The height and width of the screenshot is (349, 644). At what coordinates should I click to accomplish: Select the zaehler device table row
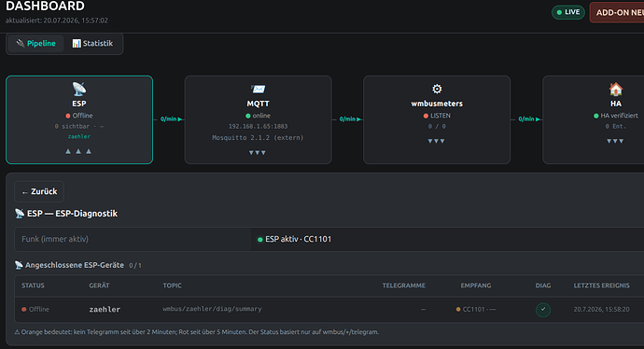(329, 310)
